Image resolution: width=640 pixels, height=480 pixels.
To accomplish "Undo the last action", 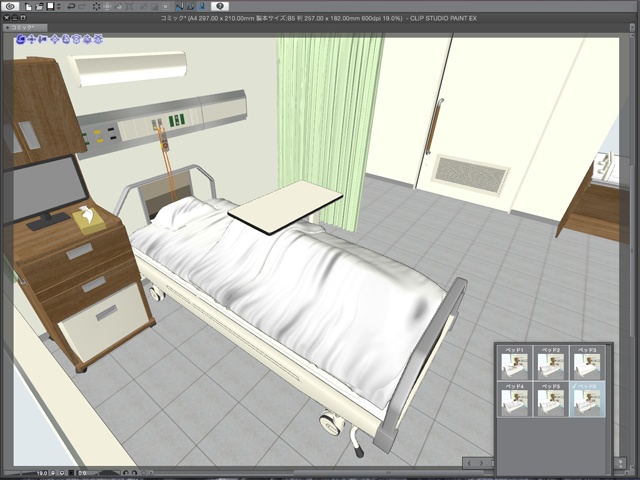I will (x=71, y=7).
